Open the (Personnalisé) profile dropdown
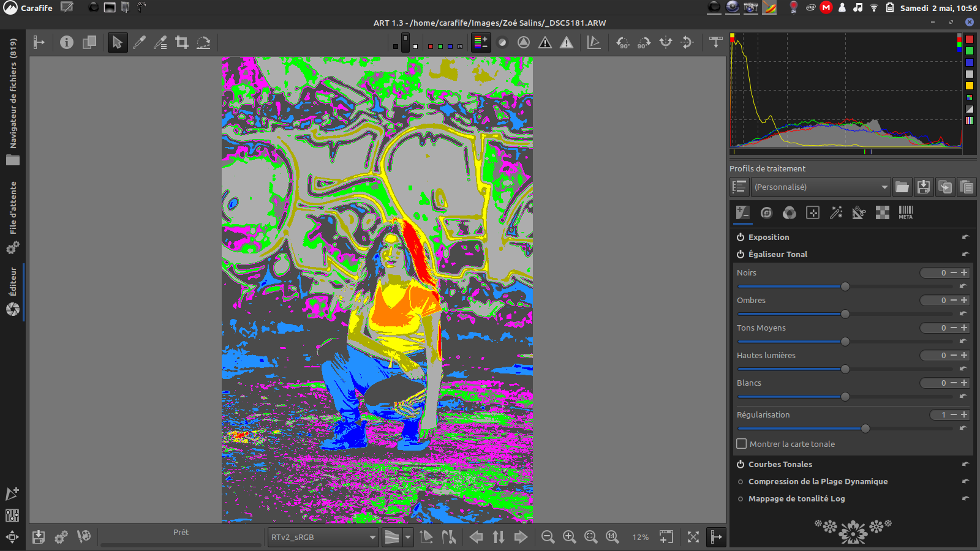This screenshot has height=551, width=980. [x=821, y=187]
